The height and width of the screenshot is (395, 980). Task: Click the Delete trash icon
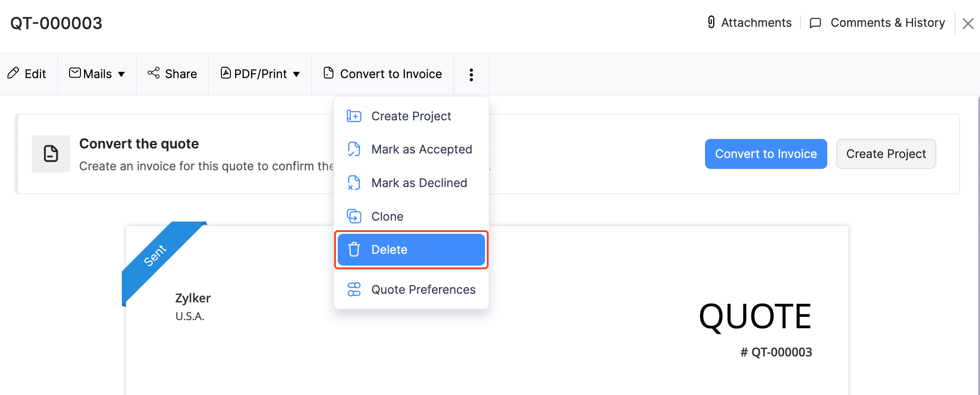click(354, 250)
